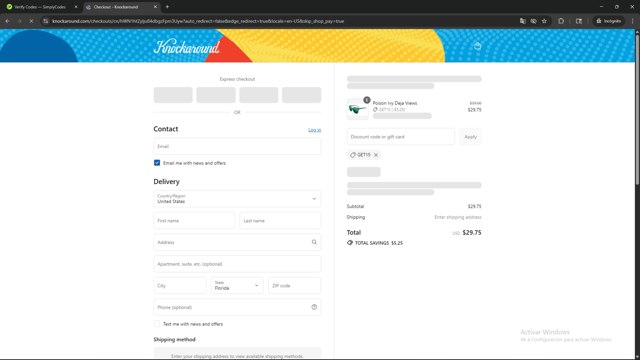640x360 pixels.
Task: Click the Poison Ivy Deja Views product name
Action: (395, 103)
